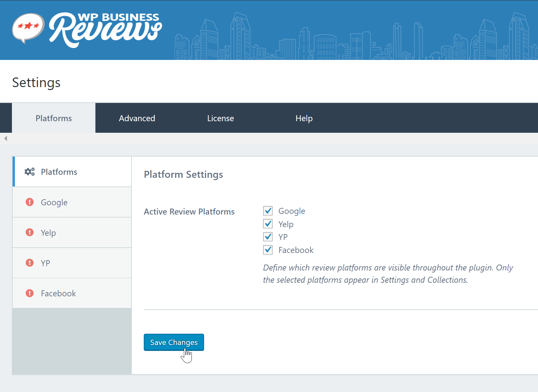Click the red alert icon next to Yelp
This screenshot has width=538, height=392.
click(x=29, y=232)
